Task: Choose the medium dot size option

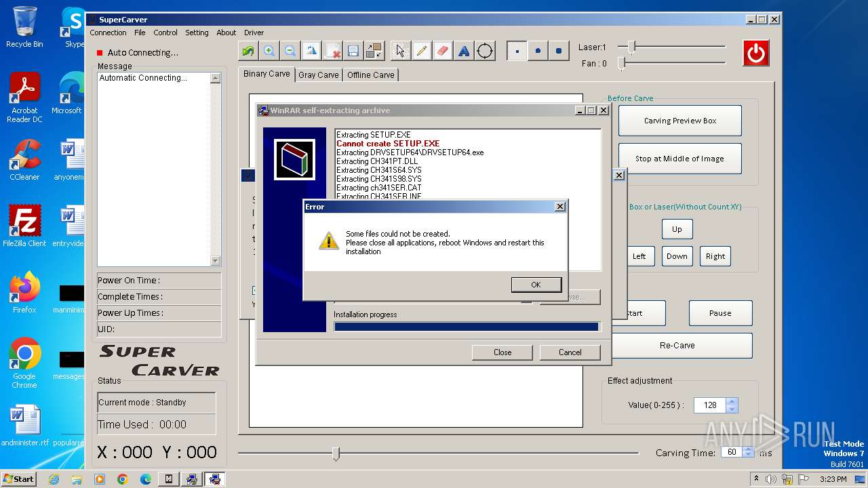Action: (538, 51)
